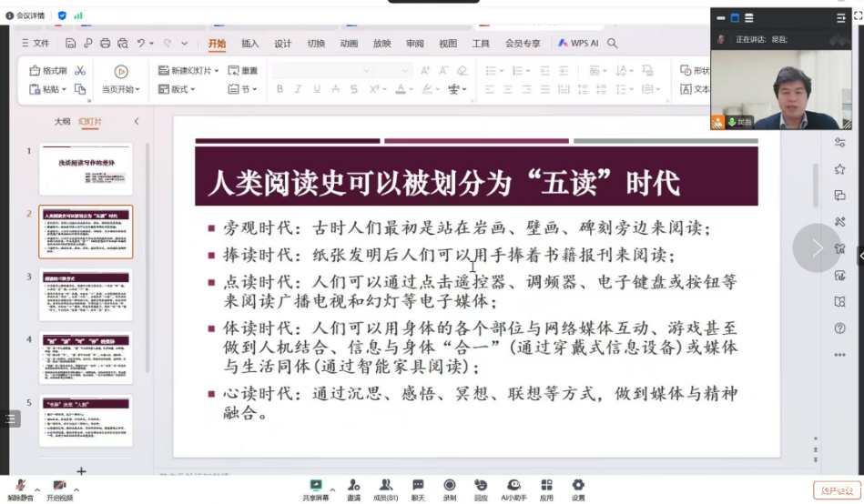Viewport: 864px width, 504px height.
Task: Toggle bold formatting in ribbon
Action: click(x=280, y=89)
